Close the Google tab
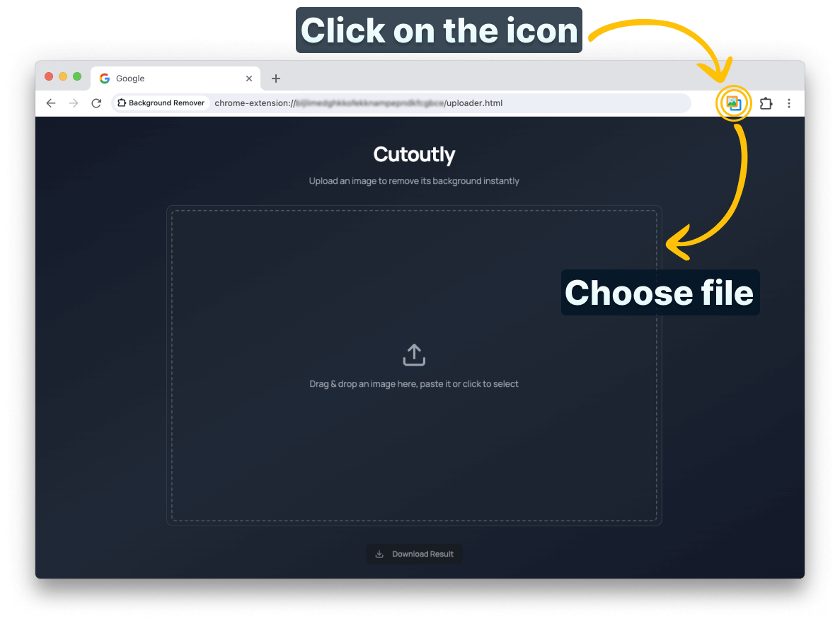The height and width of the screenshot is (621, 840). [249, 79]
